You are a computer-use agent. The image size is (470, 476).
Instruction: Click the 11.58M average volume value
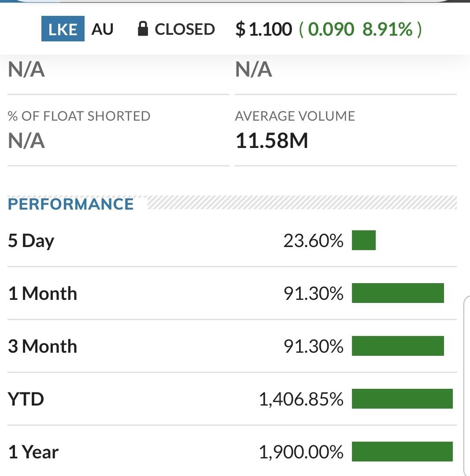pyautogui.click(x=272, y=140)
